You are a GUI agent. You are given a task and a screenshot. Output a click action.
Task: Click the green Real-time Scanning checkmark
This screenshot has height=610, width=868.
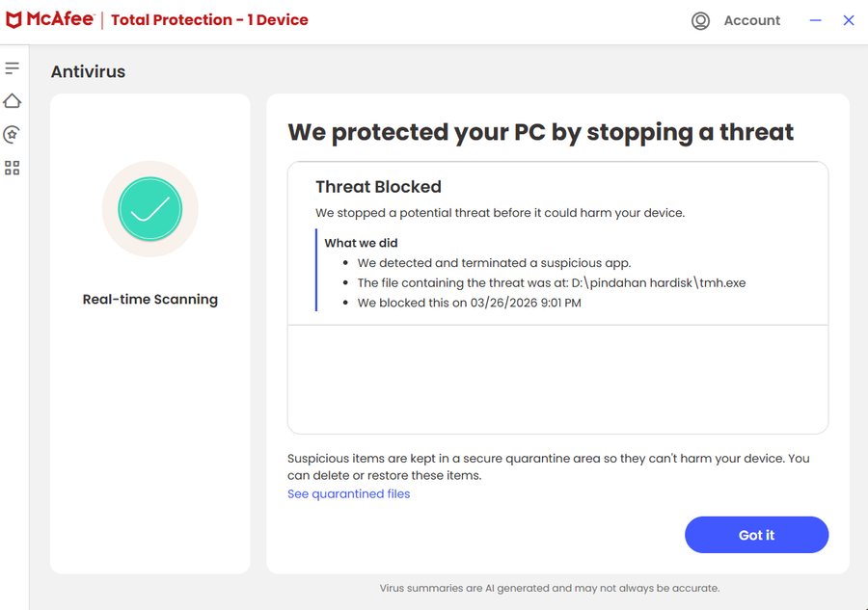(x=150, y=209)
